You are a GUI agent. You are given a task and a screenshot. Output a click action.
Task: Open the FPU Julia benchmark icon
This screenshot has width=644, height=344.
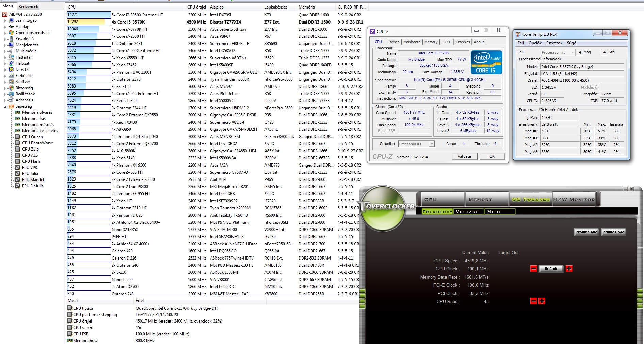click(x=18, y=174)
